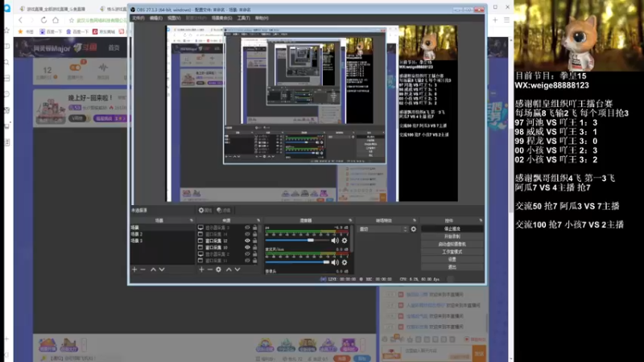Image resolution: width=644 pixels, height=362 pixels.
Task: Select 场景 2 in Scenes list
Action: point(163,234)
